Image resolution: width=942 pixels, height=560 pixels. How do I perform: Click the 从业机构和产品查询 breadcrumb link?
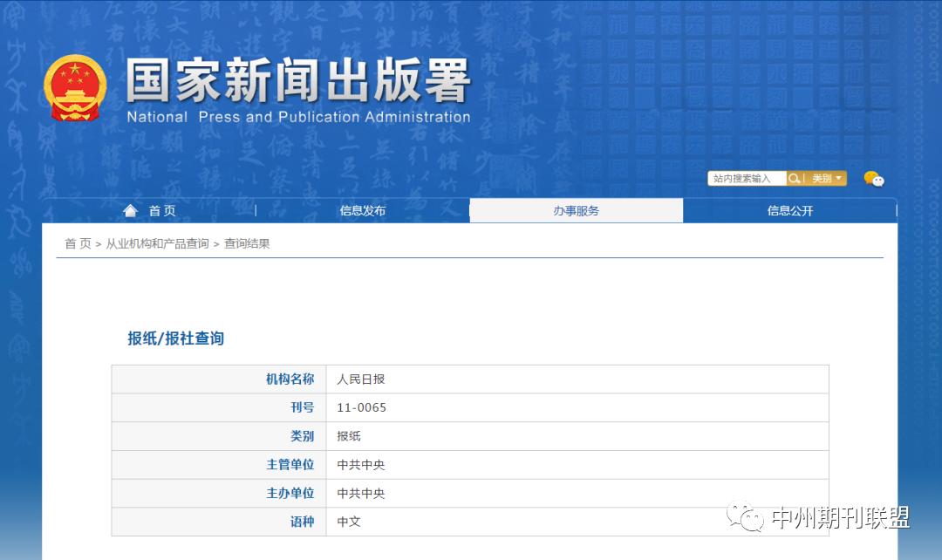point(157,243)
